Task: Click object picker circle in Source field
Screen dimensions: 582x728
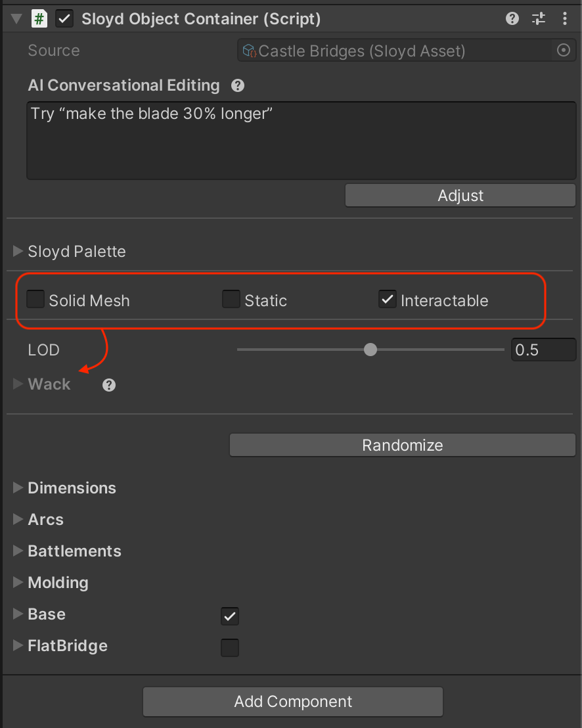Action: point(564,51)
